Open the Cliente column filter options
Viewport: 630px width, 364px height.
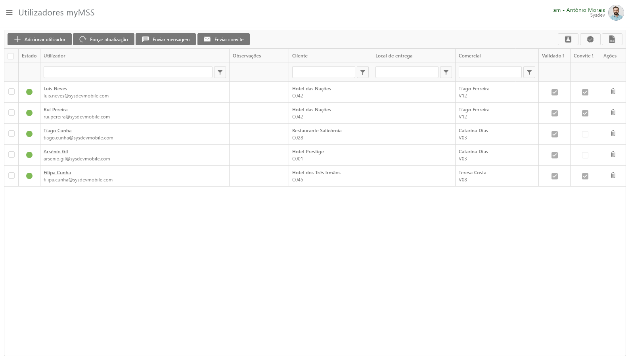(x=363, y=72)
